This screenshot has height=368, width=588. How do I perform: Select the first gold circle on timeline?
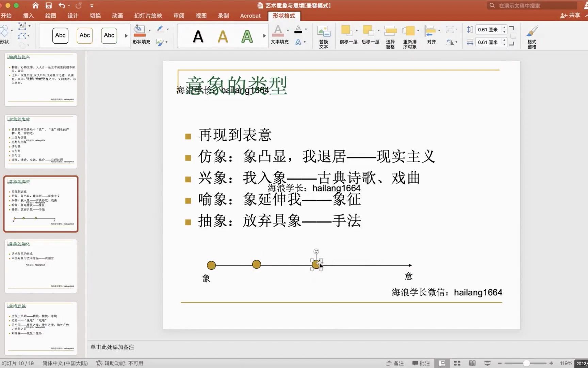[211, 265]
